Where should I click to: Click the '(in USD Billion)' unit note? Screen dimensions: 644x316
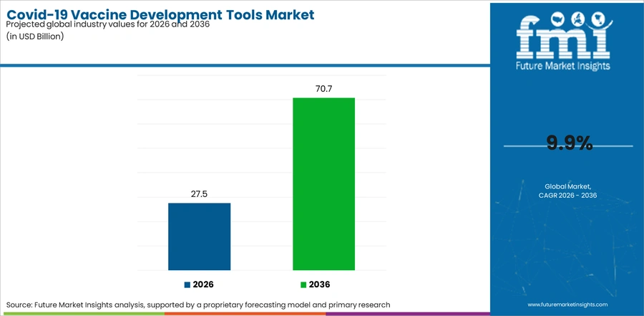35,37
